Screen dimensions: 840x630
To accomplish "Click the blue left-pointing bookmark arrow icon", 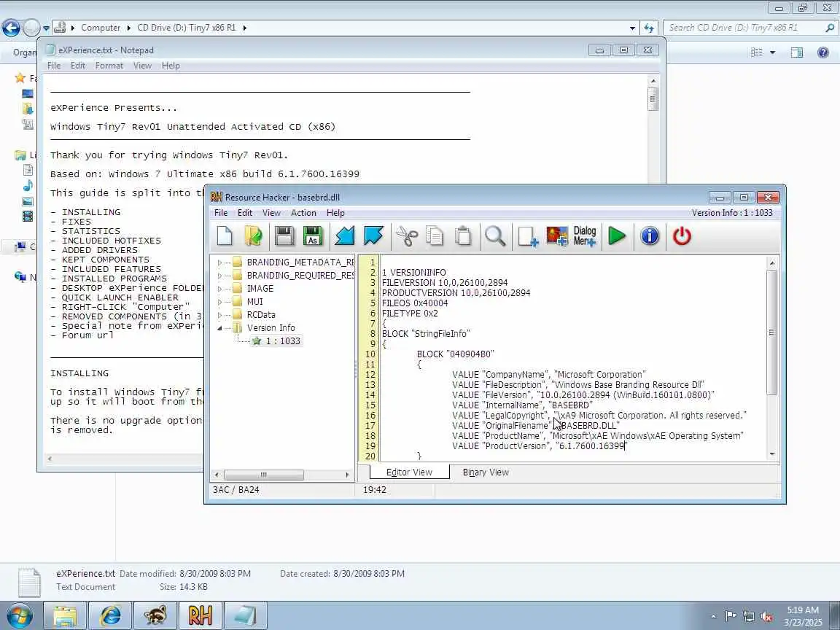I will pos(344,236).
